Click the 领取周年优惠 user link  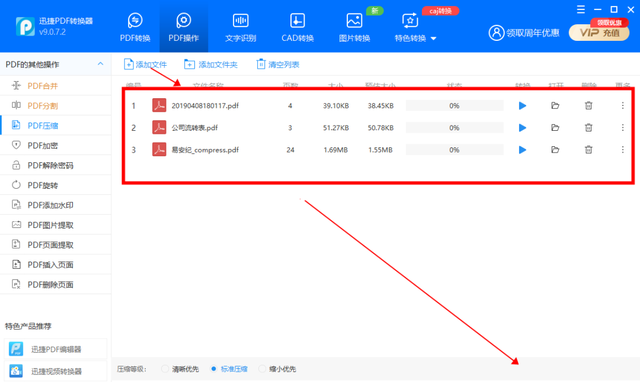[x=524, y=33]
